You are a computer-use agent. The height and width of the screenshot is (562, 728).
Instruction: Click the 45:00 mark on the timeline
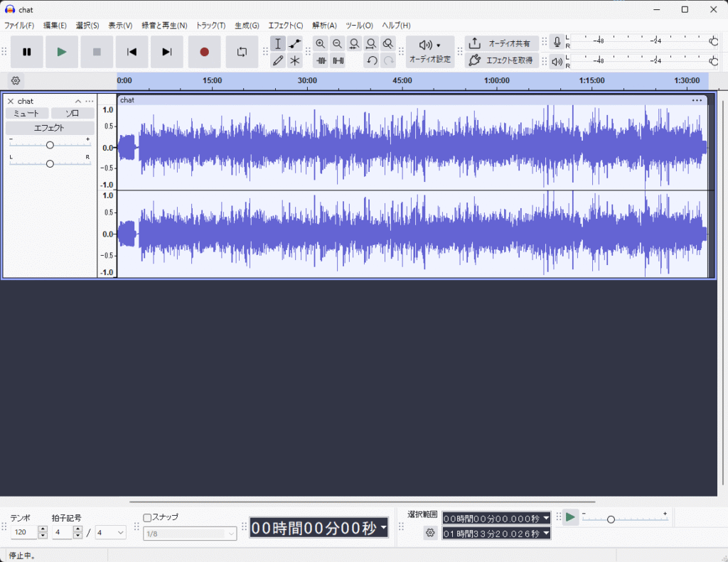[402, 81]
